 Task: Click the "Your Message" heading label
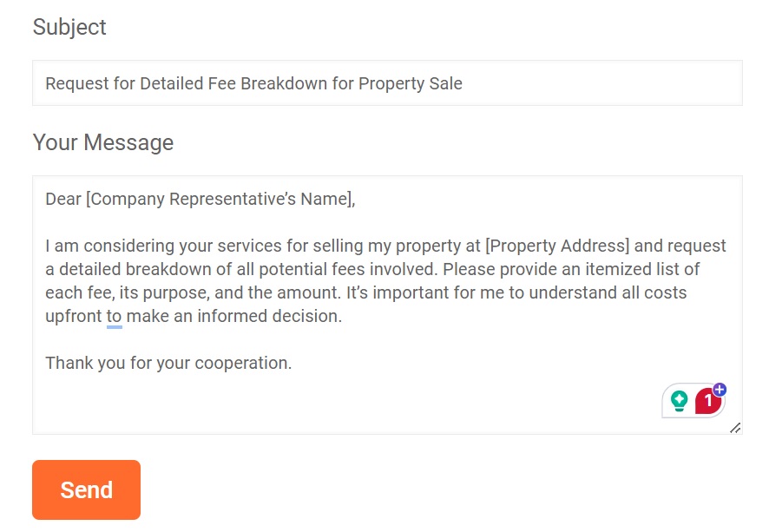point(102,141)
